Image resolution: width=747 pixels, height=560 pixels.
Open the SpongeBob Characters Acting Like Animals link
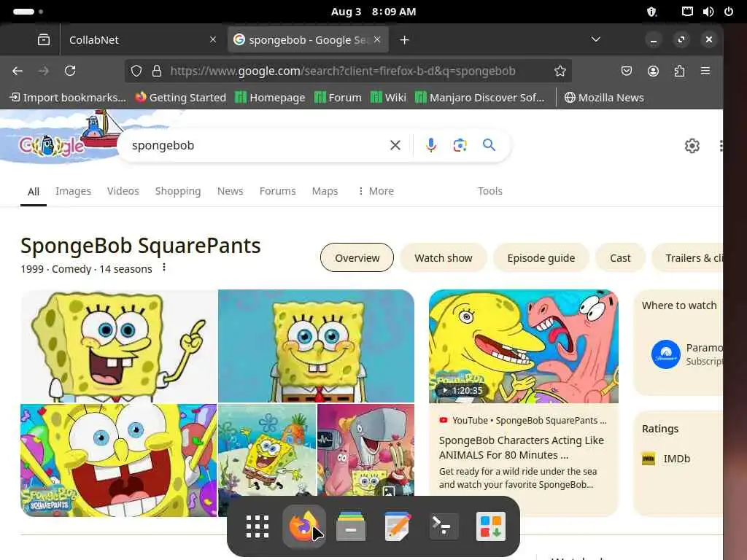(x=521, y=448)
